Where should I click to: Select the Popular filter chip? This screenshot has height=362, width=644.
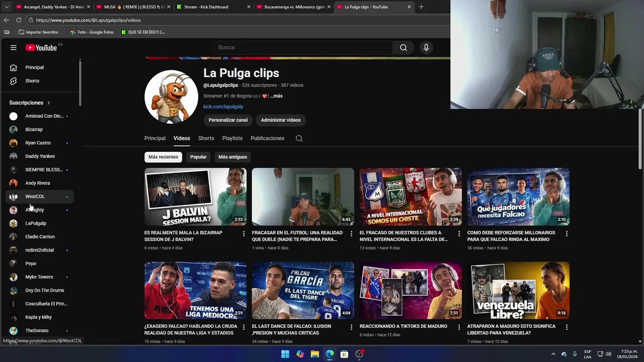click(x=198, y=157)
